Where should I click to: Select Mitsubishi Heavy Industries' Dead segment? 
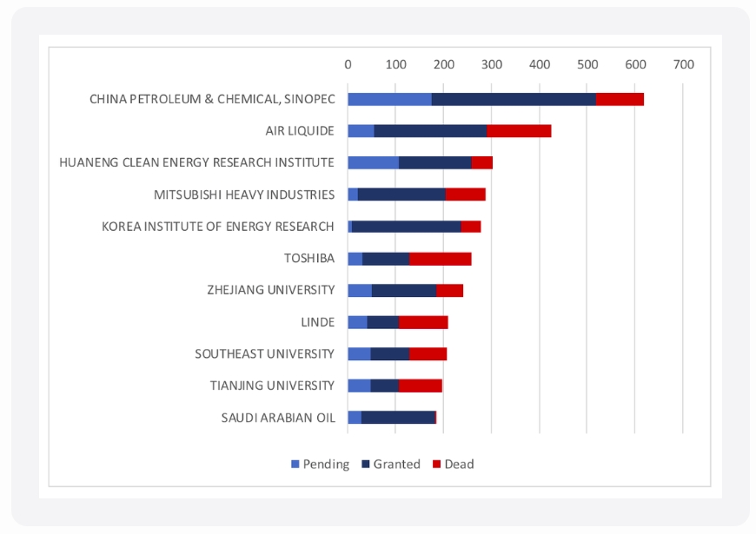tap(466, 194)
